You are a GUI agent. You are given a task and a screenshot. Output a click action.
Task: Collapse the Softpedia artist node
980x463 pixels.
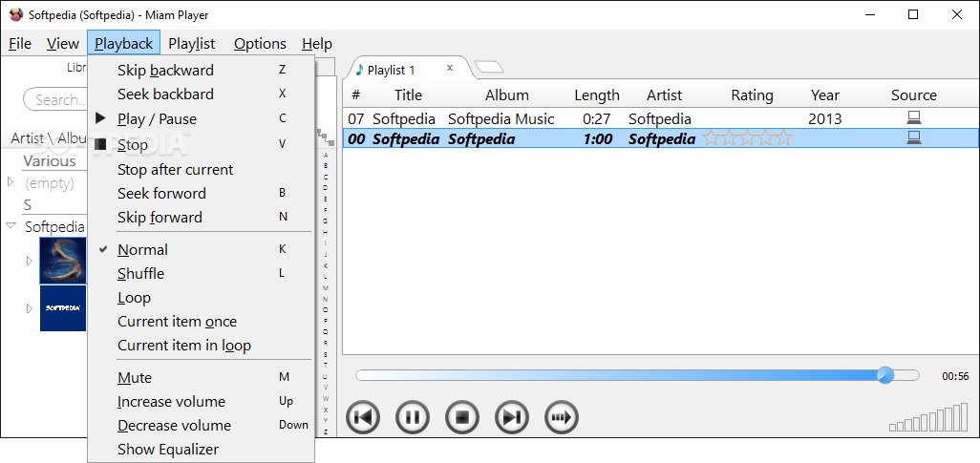coord(11,225)
